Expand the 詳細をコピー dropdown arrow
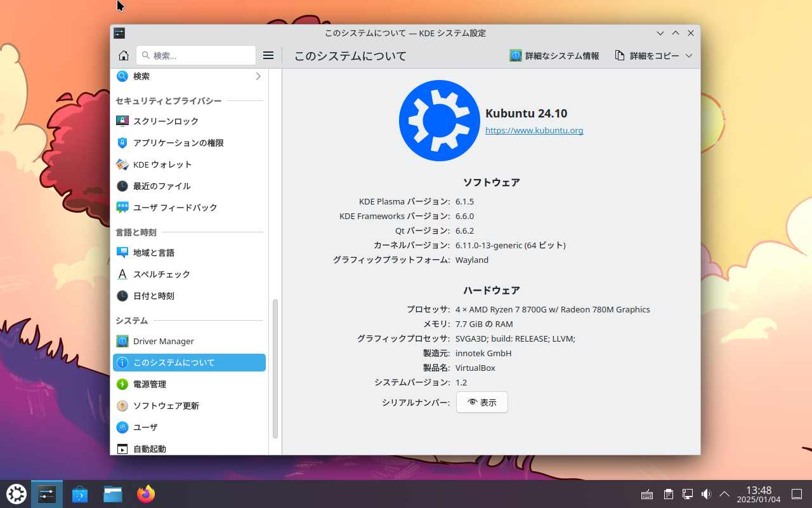Image resolution: width=812 pixels, height=508 pixels. [x=689, y=56]
